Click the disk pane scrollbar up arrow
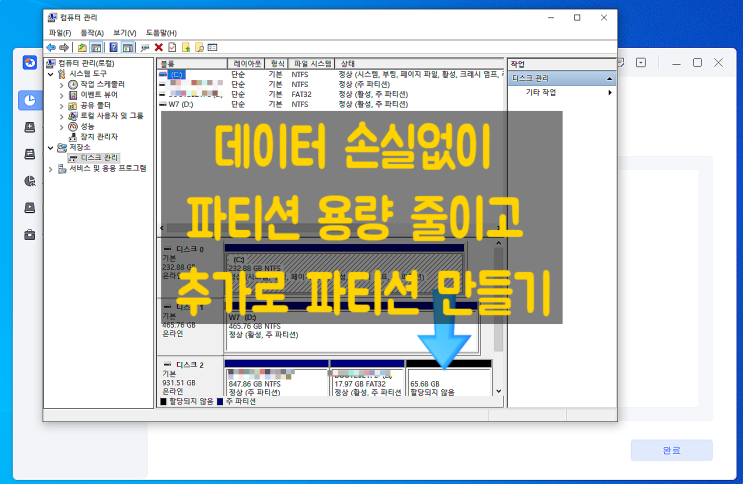Screen dimensions: 743x484 [x=498, y=243]
